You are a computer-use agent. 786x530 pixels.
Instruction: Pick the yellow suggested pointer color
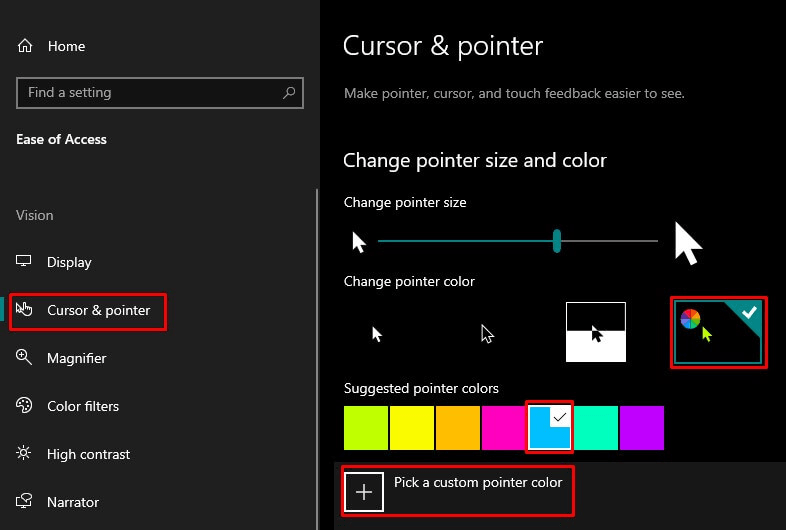(x=412, y=428)
